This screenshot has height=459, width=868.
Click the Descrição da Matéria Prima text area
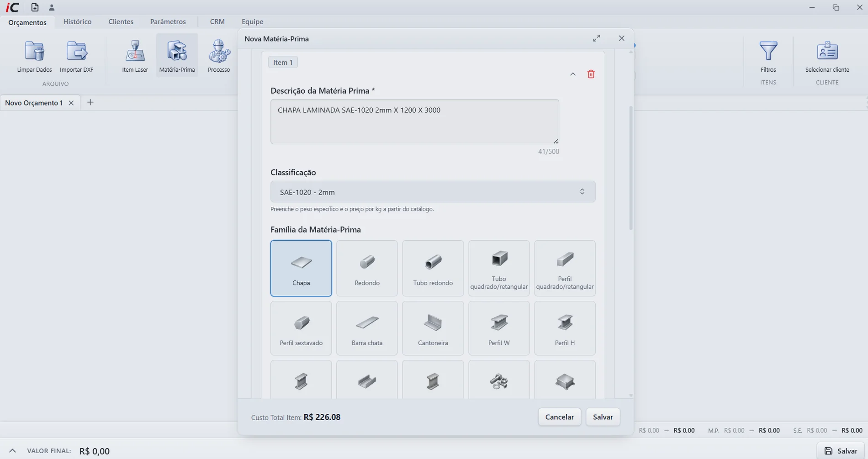(414, 121)
